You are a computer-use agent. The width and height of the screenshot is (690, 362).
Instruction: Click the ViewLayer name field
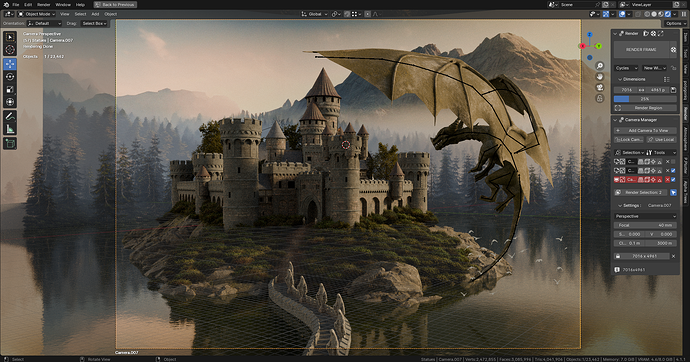click(x=651, y=4)
